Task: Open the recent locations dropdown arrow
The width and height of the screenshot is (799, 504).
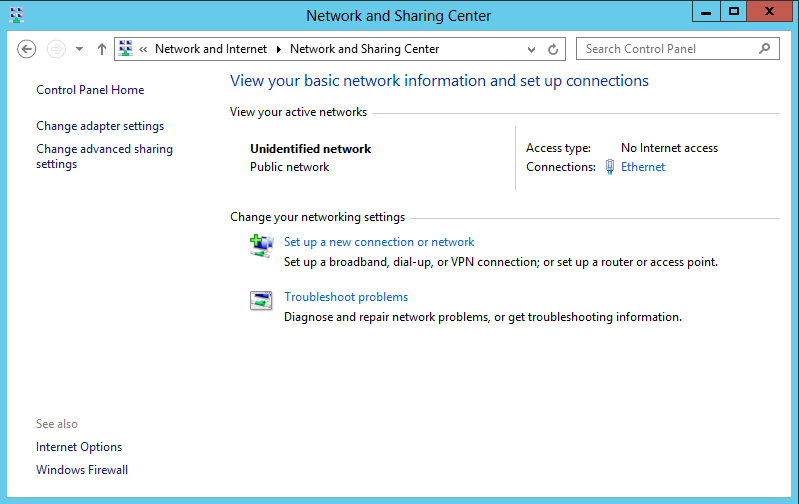Action: (79, 49)
